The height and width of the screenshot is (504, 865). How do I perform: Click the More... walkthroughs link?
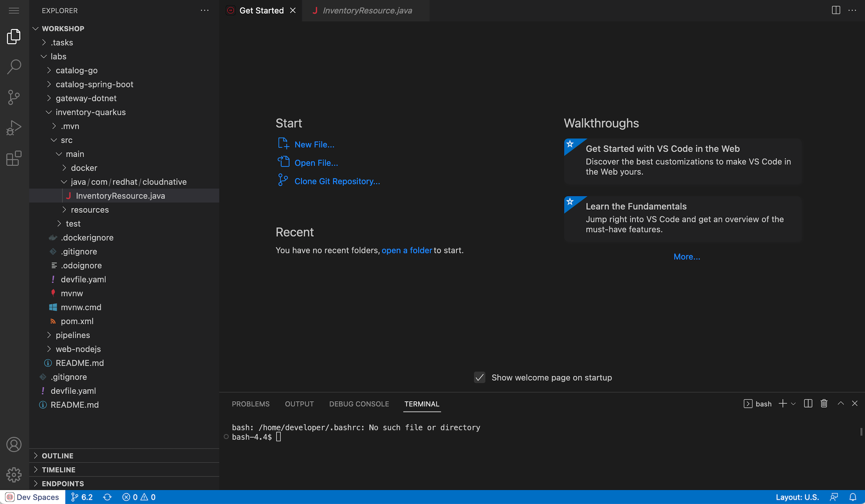tap(686, 257)
